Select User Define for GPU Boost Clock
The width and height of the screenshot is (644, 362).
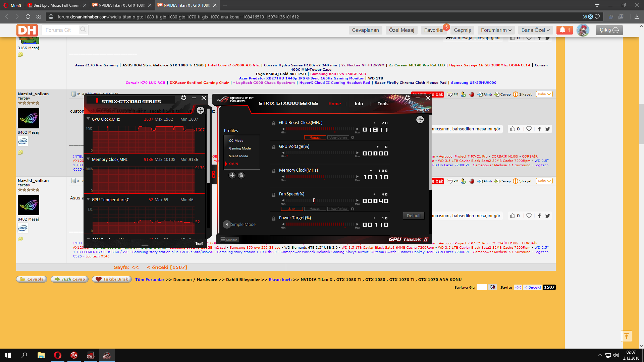338,137
